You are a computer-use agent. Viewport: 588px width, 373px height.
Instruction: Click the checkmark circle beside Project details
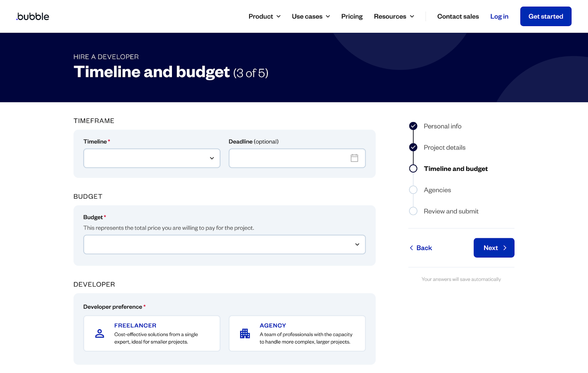[x=413, y=147]
